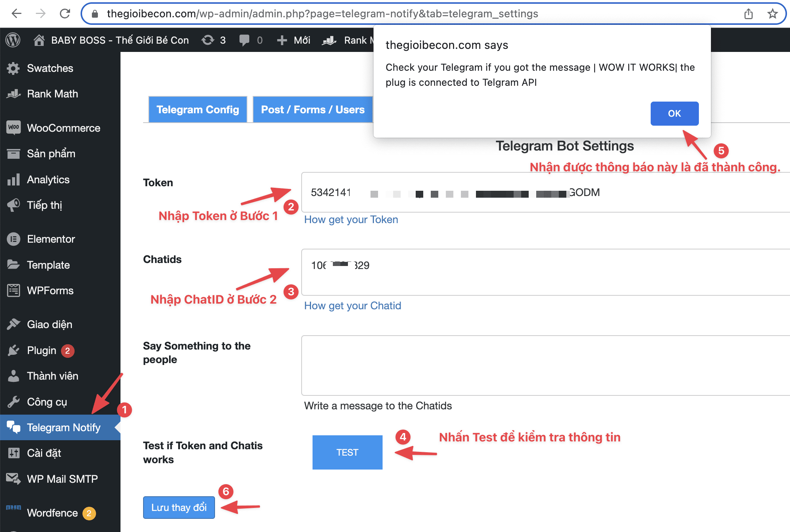
Task: Click the Công cụ wrench icon
Action: click(x=13, y=402)
